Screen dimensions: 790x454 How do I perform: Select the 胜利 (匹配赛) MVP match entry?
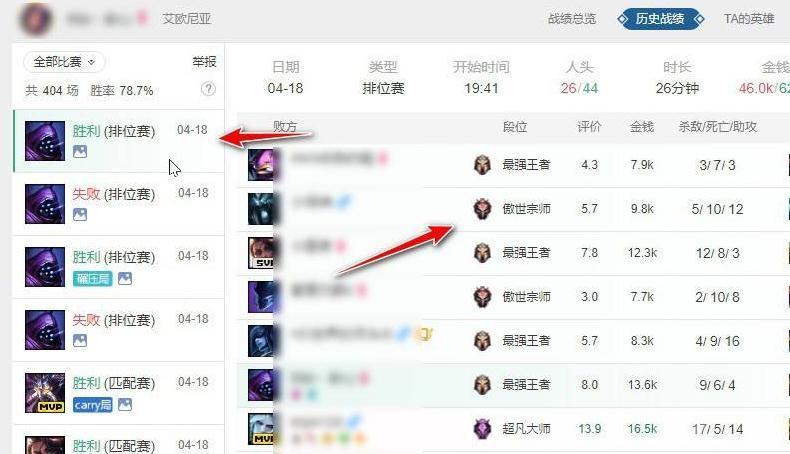(x=119, y=393)
